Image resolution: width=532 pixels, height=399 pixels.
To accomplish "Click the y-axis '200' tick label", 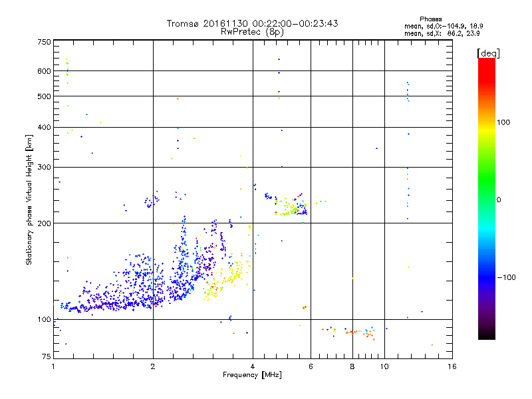I will tap(44, 223).
